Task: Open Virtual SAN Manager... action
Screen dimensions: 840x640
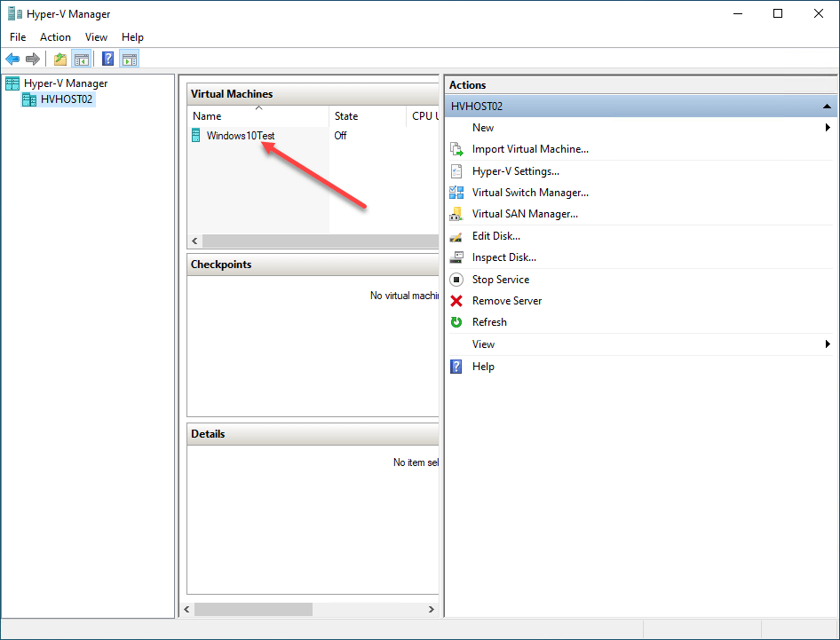Action: (525, 214)
